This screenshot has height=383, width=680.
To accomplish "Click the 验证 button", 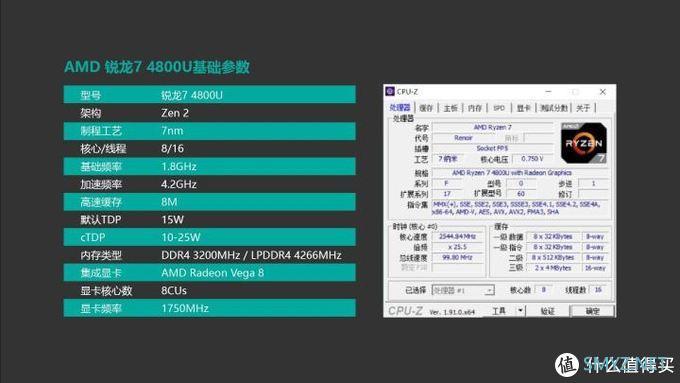I will [x=547, y=311].
